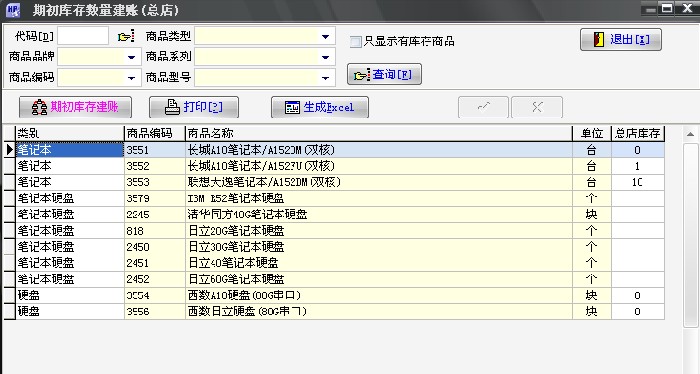Click the 总店库存 column header
700x374 pixels.
[x=638, y=133]
